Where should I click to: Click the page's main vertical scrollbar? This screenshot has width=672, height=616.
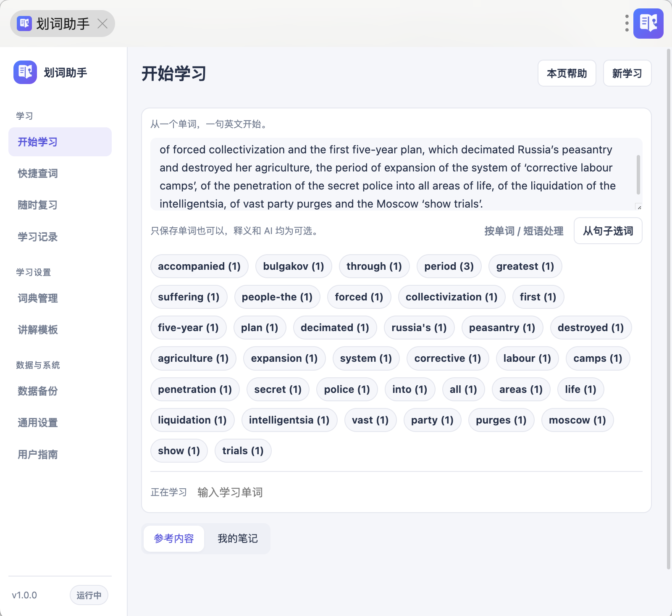669,309
